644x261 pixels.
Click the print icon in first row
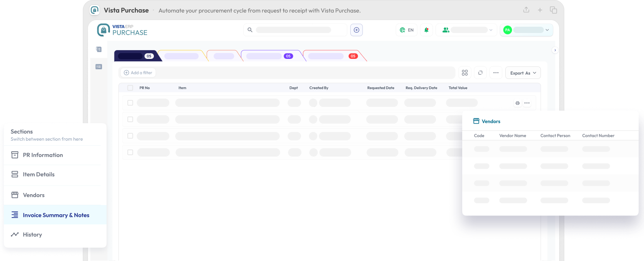pos(517,103)
